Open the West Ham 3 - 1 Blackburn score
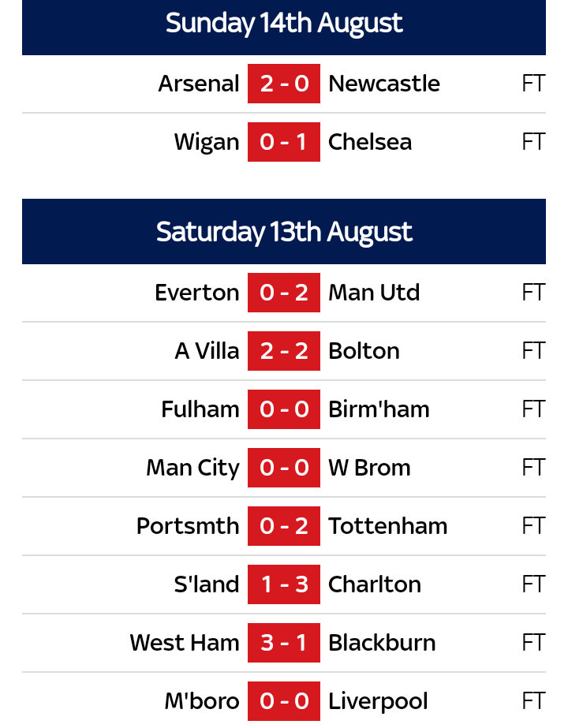 [x=284, y=643]
